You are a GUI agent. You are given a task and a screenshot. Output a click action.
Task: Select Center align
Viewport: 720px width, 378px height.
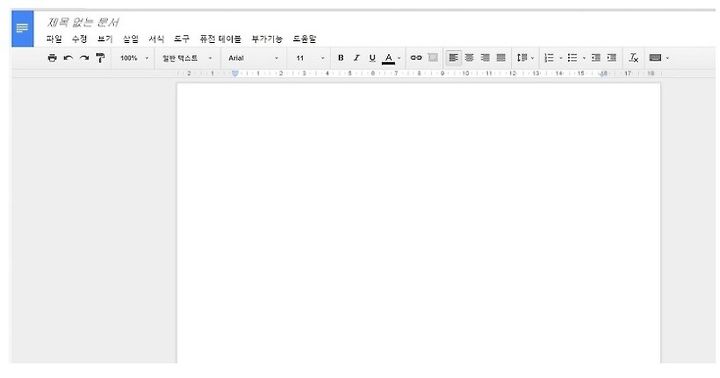click(x=469, y=58)
